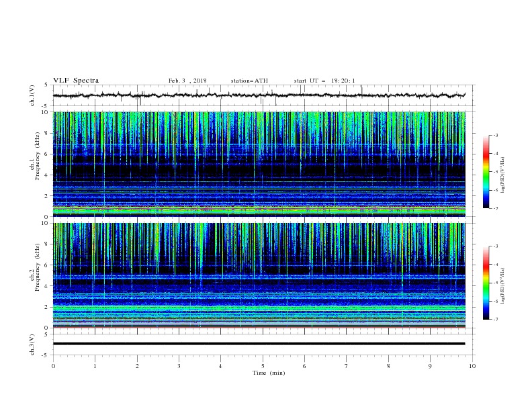Click the "-3" tick on the upper color bar
The image size is (532, 411).
click(x=495, y=135)
